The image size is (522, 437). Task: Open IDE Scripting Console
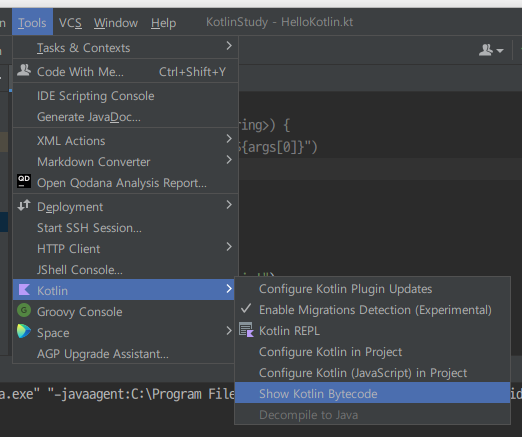(125, 96)
